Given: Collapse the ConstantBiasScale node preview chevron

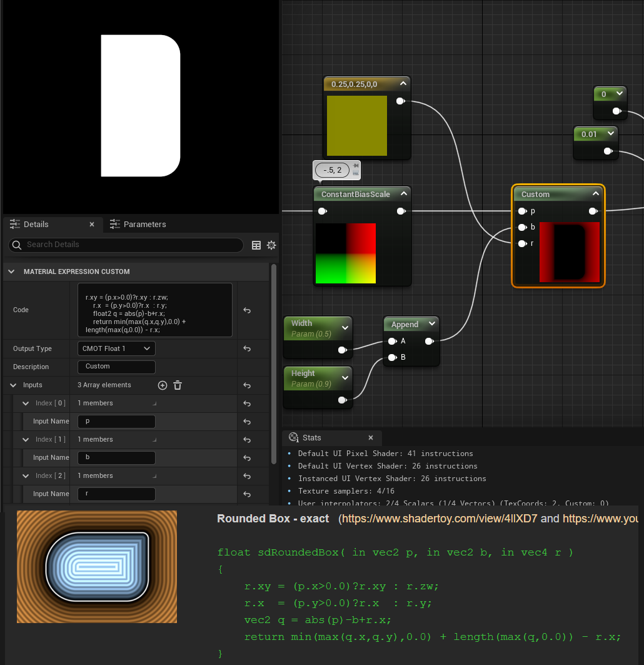Looking at the screenshot, I should [x=404, y=193].
